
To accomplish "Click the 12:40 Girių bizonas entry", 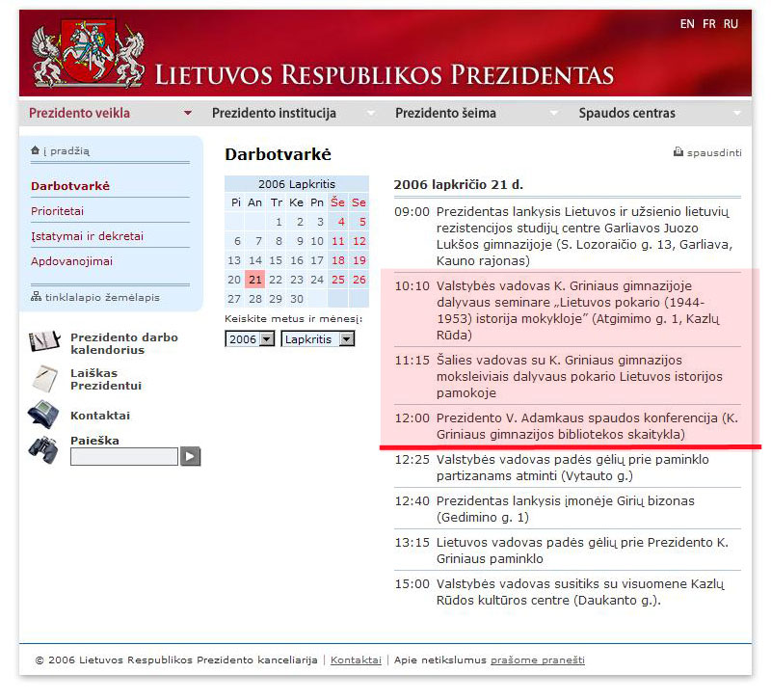I will [x=568, y=509].
